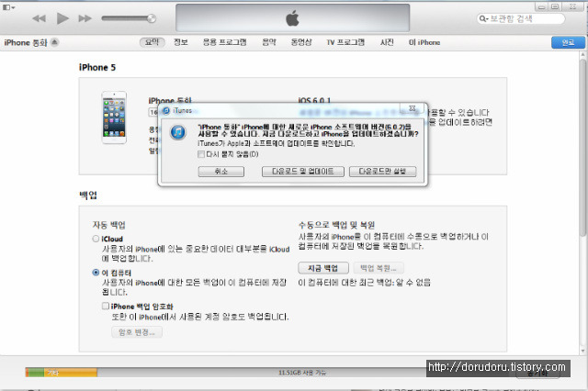
Task: Click the vertical scrollbar thumb
Action: click(x=582, y=148)
